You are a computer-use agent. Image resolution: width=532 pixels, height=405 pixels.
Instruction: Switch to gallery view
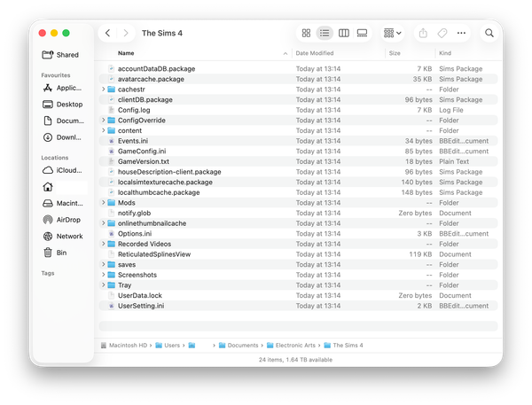[362, 33]
